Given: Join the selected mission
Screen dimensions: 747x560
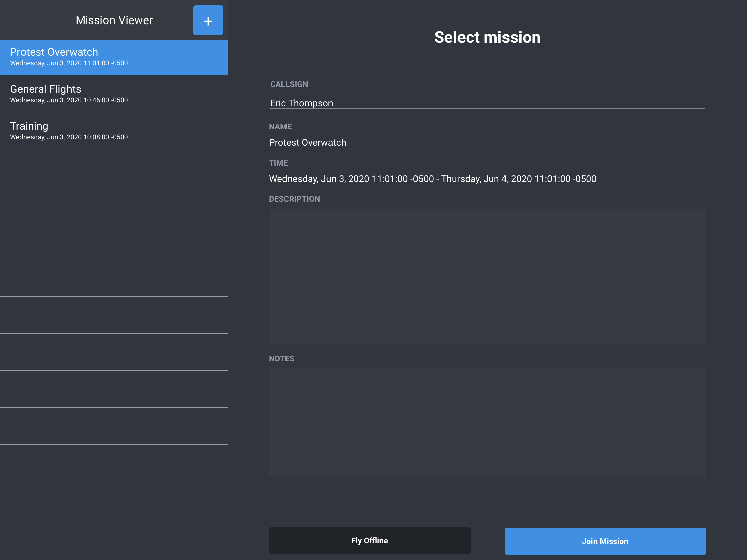Looking at the screenshot, I should coord(605,541).
